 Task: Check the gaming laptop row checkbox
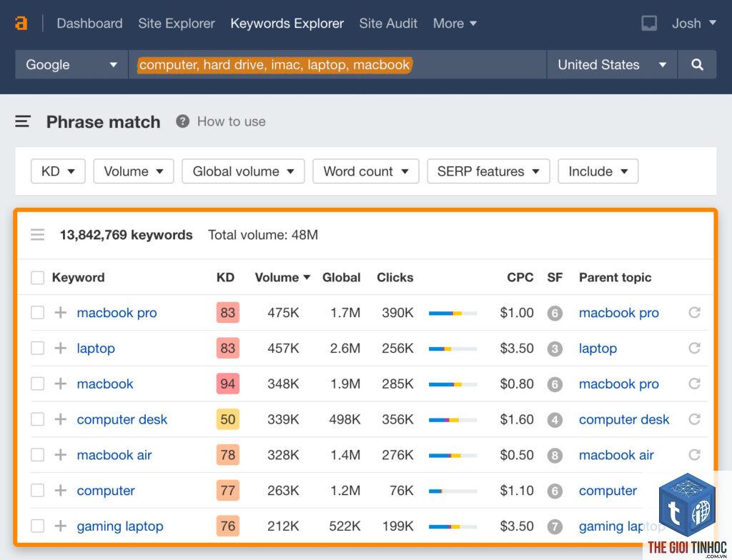point(37,526)
